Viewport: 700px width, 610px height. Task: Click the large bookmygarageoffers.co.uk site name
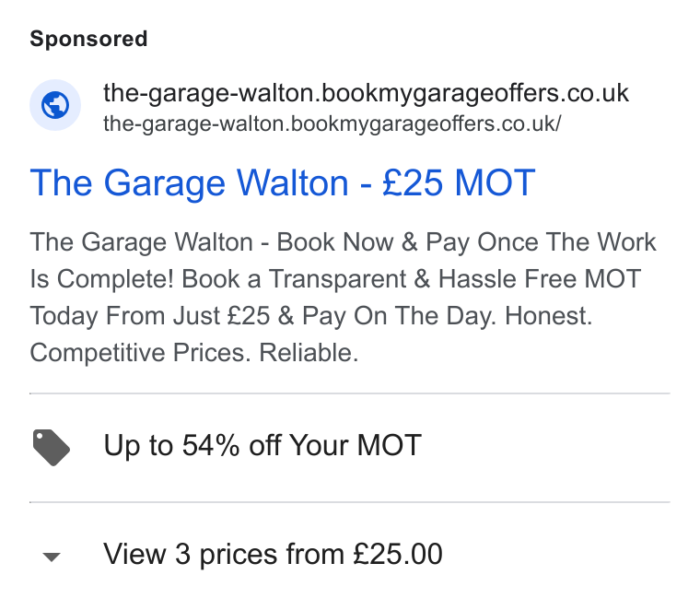(x=366, y=93)
